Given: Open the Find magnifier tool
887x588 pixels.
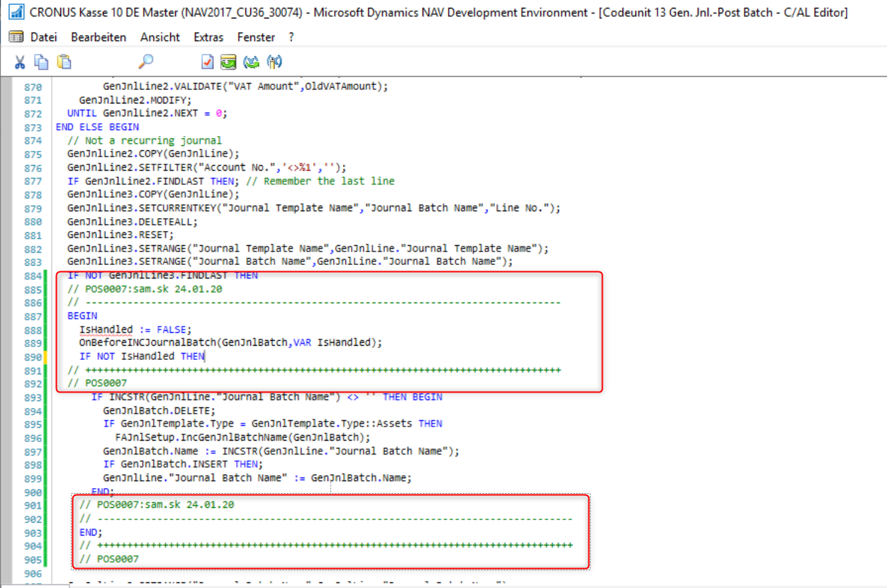Looking at the screenshot, I should pos(145,62).
